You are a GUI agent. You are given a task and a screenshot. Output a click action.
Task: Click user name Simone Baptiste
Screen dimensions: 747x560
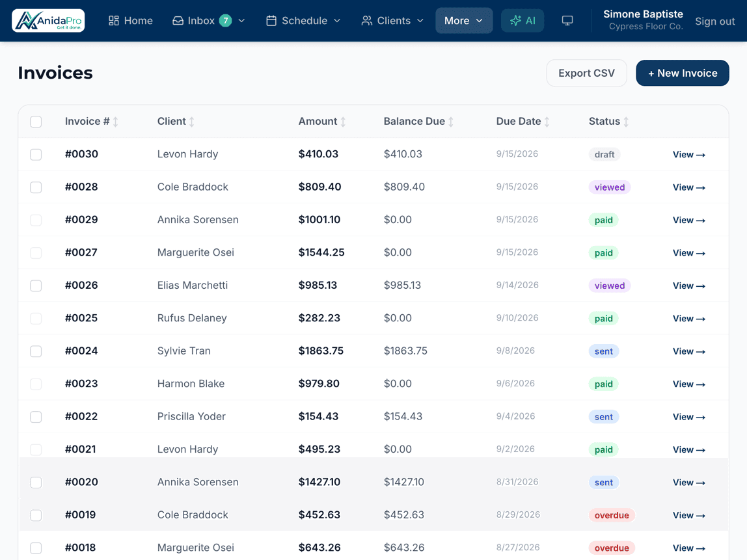(643, 14)
